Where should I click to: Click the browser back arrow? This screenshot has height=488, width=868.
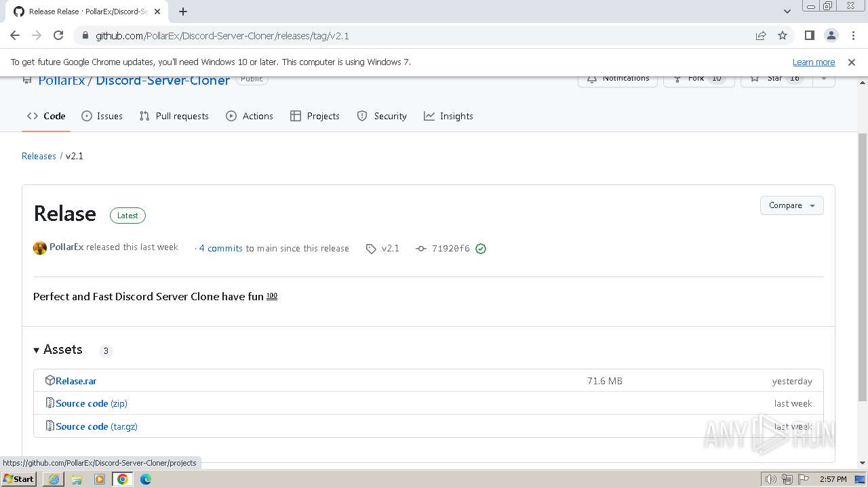tap(15, 35)
